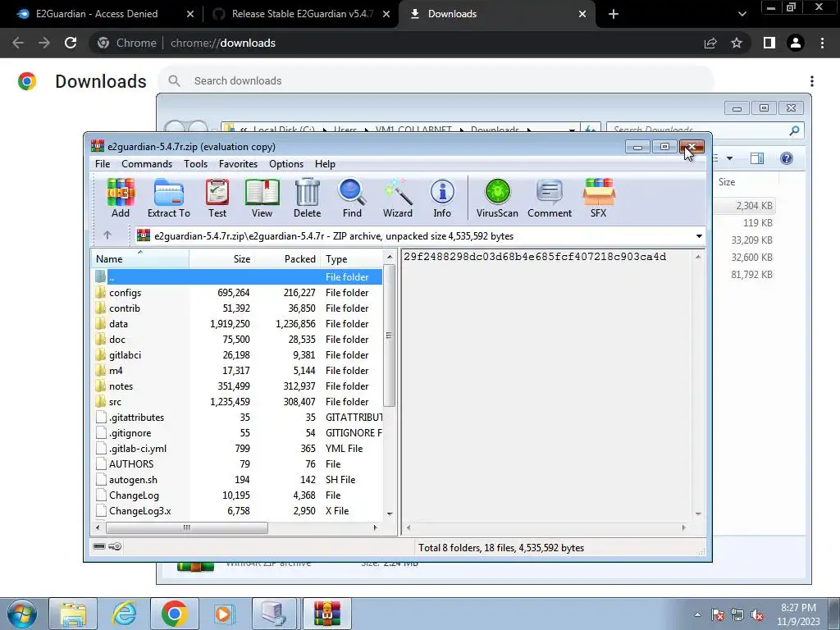
Task: Open Windows Media Player taskbar icon
Action: [x=223, y=614]
